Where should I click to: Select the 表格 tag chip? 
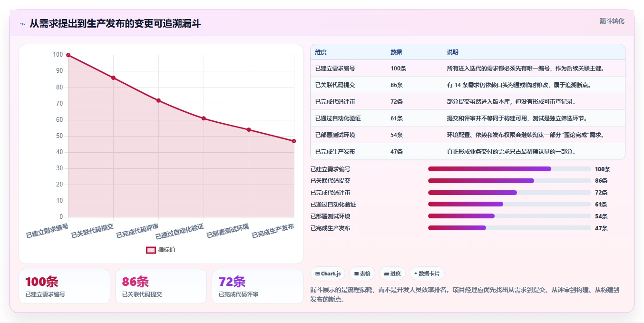362,274
